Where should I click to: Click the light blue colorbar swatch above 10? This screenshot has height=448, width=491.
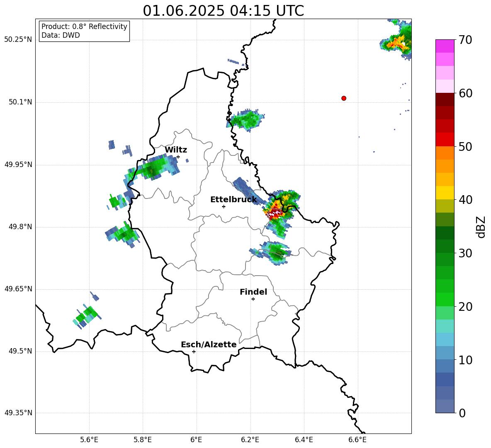point(445,353)
